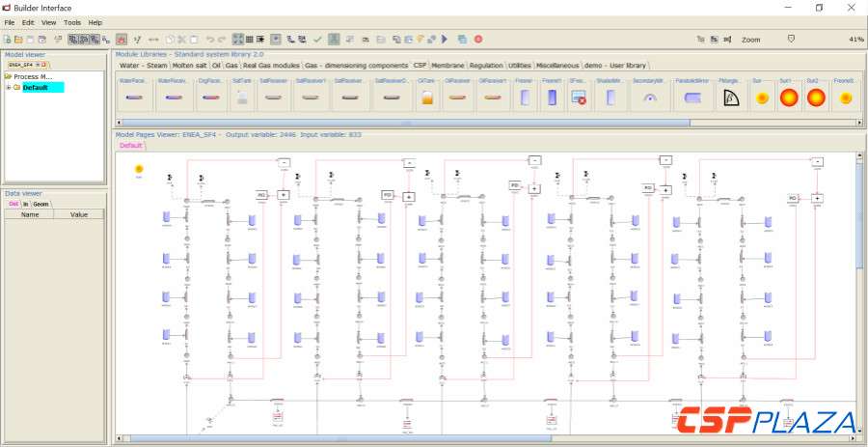
Task: Click the red stop toolbar icon
Action: [x=477, y=40]
